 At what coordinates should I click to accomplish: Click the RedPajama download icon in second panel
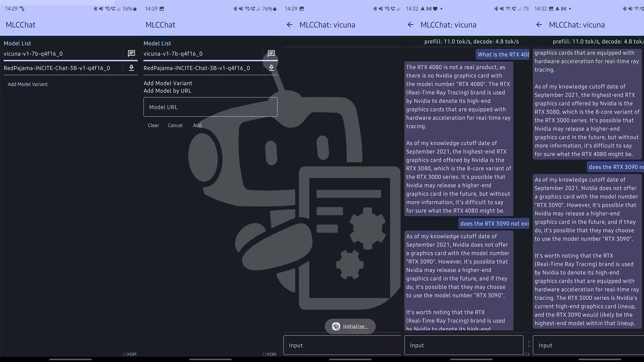tap(271, 68)
